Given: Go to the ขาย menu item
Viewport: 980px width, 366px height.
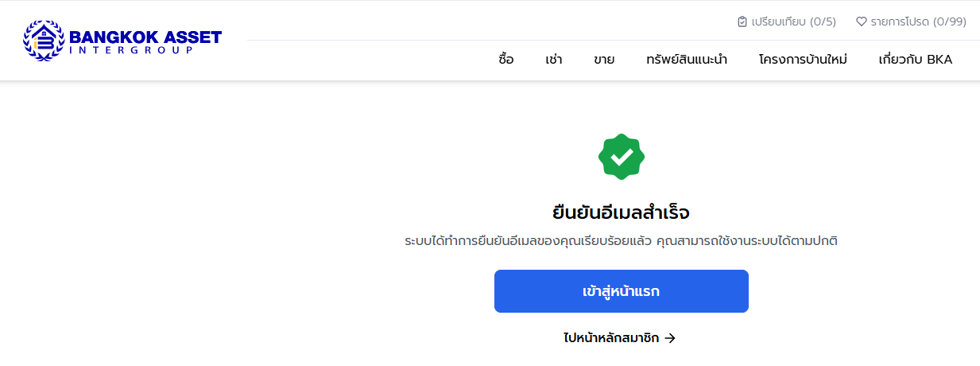Looking at the screenshot, I should coord(604,60).
